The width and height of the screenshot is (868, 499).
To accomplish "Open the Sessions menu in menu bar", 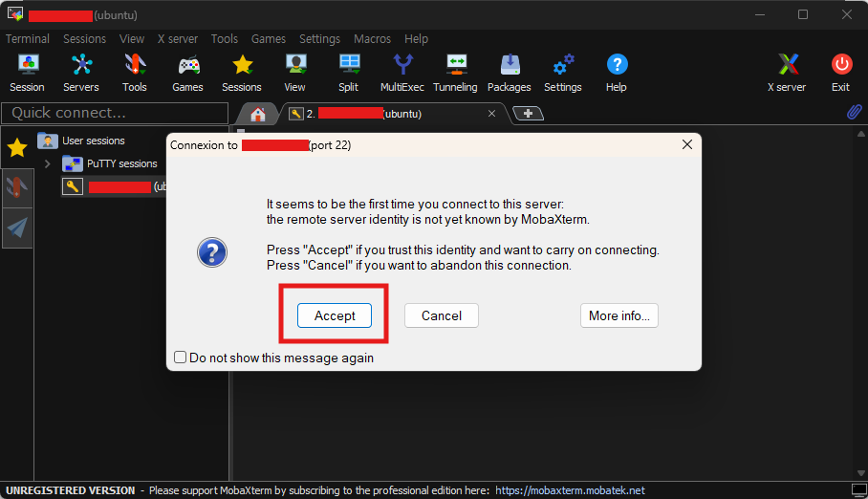I will [85, 39].
